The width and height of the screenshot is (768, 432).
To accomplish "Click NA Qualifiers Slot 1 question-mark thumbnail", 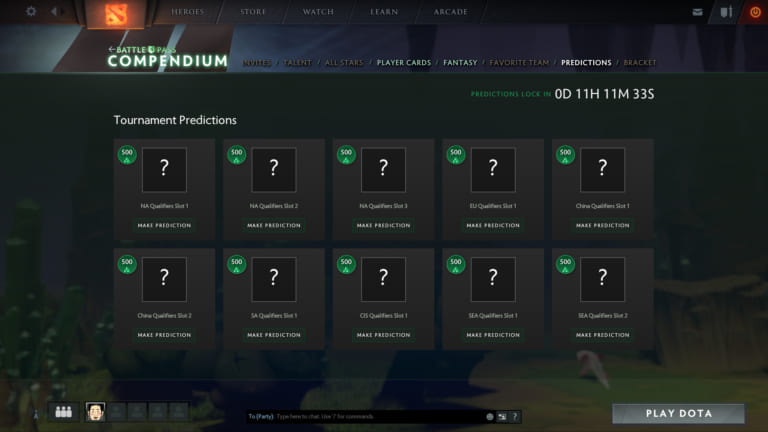I will (165, 169).
